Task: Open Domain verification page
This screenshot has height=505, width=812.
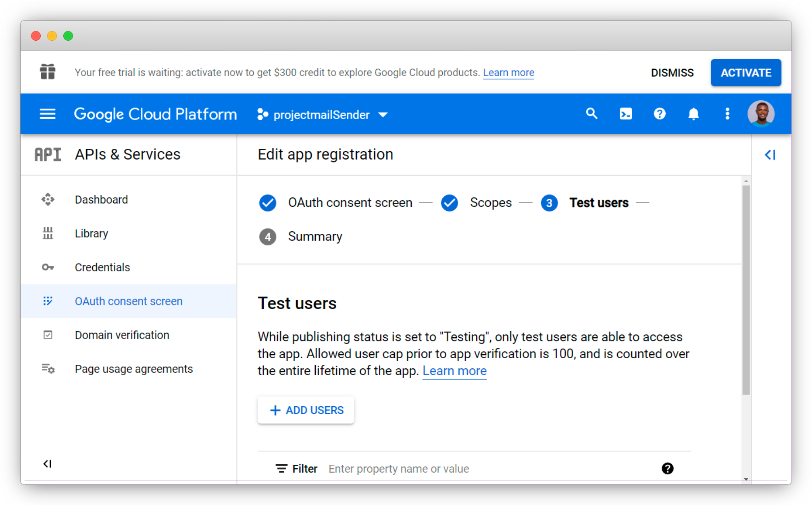Action: (x=129, y=335)
